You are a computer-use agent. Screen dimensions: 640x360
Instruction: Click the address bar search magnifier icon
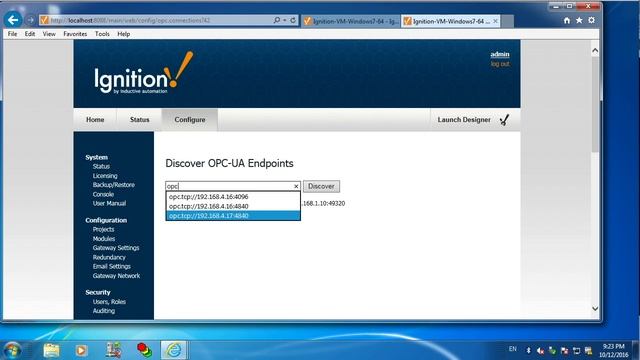point(277,20)
